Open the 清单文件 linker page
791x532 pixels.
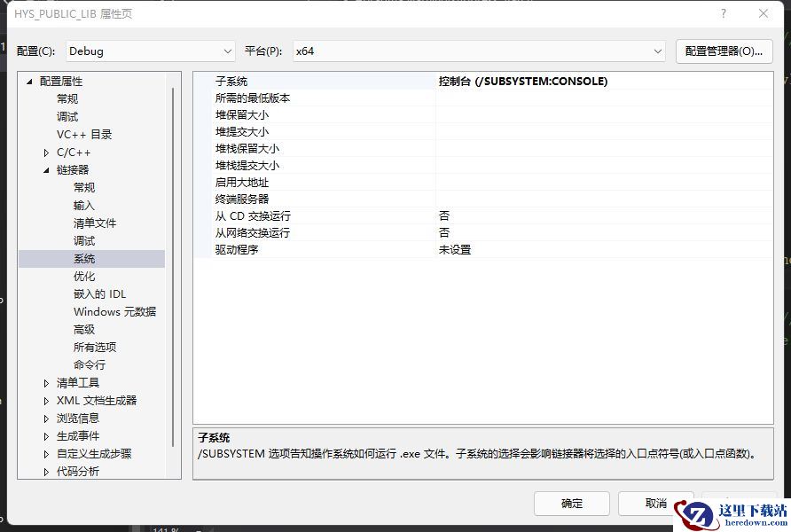(x=95, y=223)
